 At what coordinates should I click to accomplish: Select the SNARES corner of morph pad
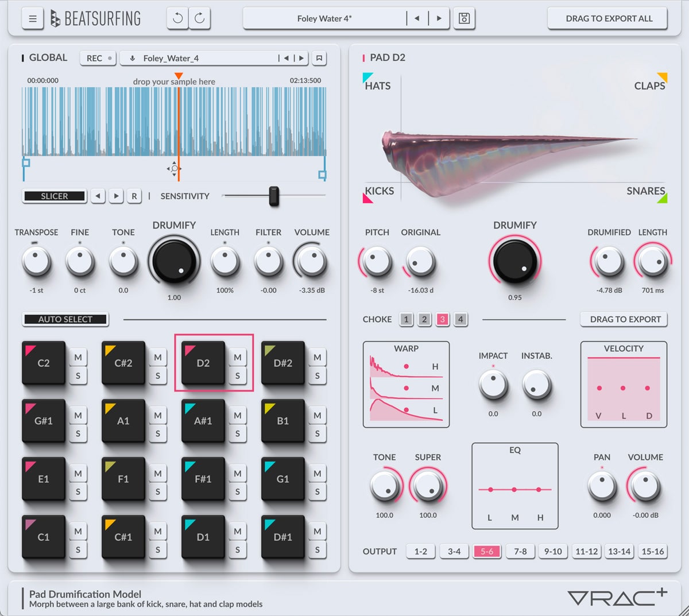(x=647, y=193)
